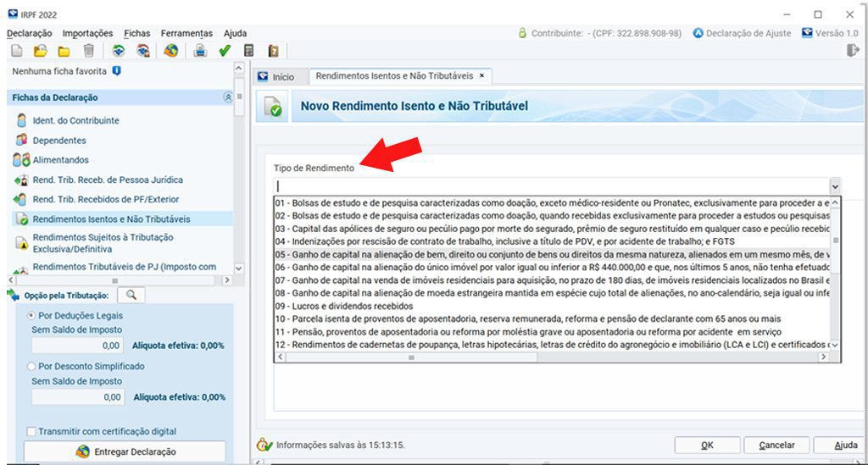Select 11 - Pensão, proventos de aposentadoria option
This screenshot has width=868, height=465.
(552, 332)
